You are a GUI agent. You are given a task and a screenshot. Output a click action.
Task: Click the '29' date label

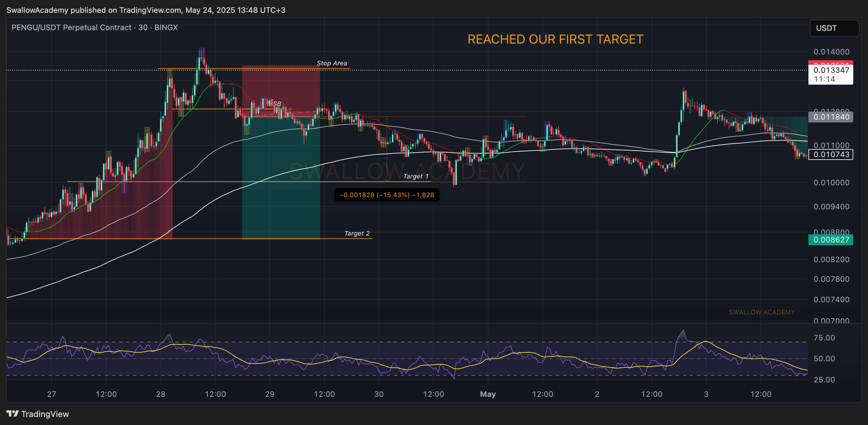(270, 394)
